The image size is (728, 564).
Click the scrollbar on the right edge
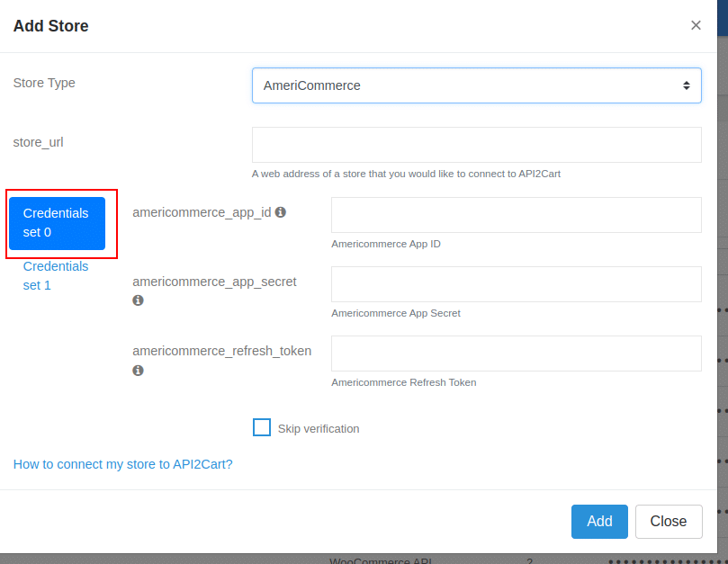click(x=723, y=270)
